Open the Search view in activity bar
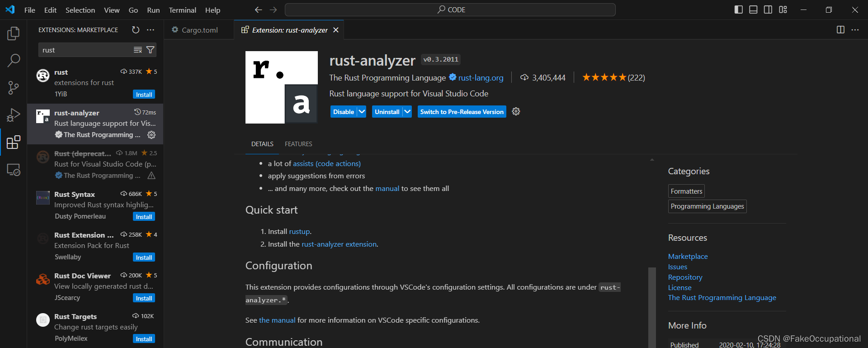The width and height of the screenshot is (868, 348). pyautogui.click(x=14, y=60)
